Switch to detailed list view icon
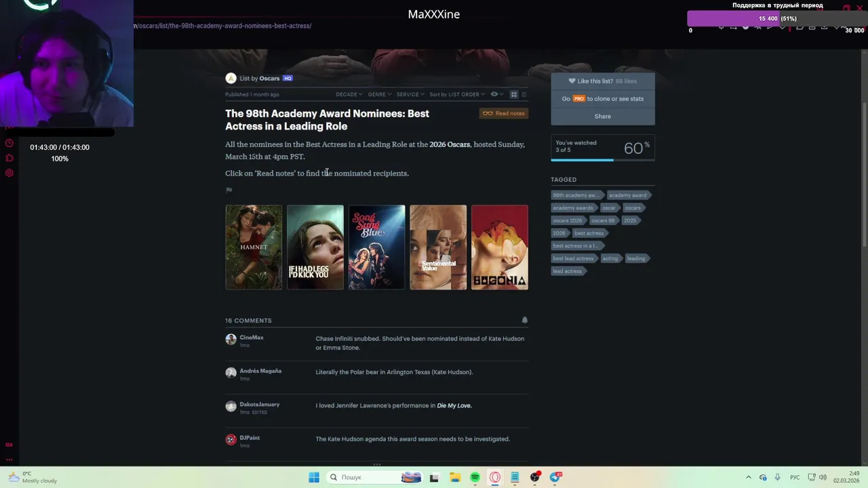The height and width of the screenshot is (488, 868). pos(524,94)
